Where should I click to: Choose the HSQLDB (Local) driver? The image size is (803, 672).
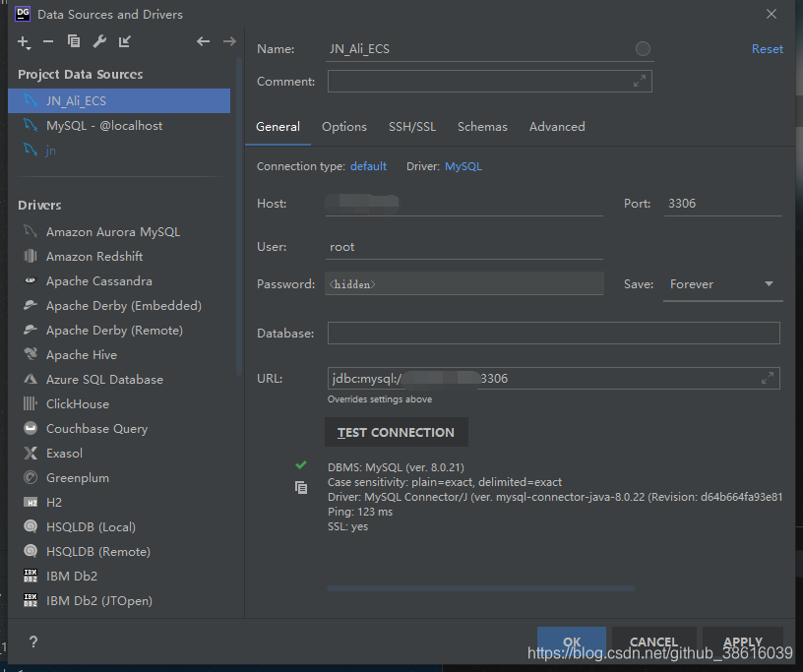(91, 527)
